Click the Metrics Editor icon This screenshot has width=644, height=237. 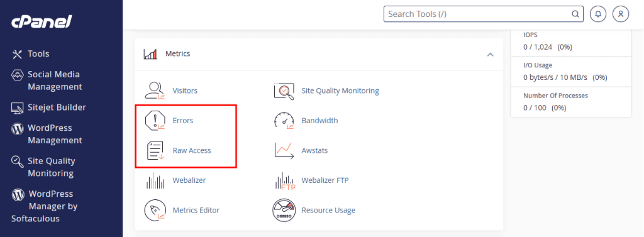[x=155, y=211]
